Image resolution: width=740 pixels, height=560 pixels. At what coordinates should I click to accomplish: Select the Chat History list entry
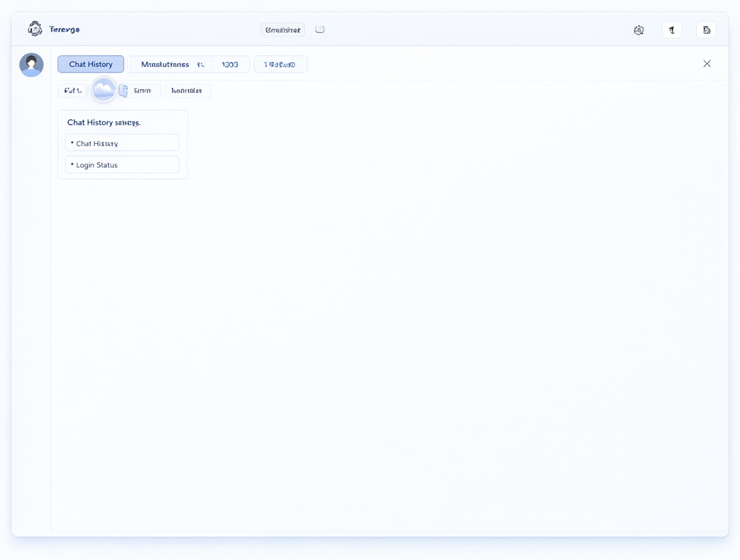(122, 143)
